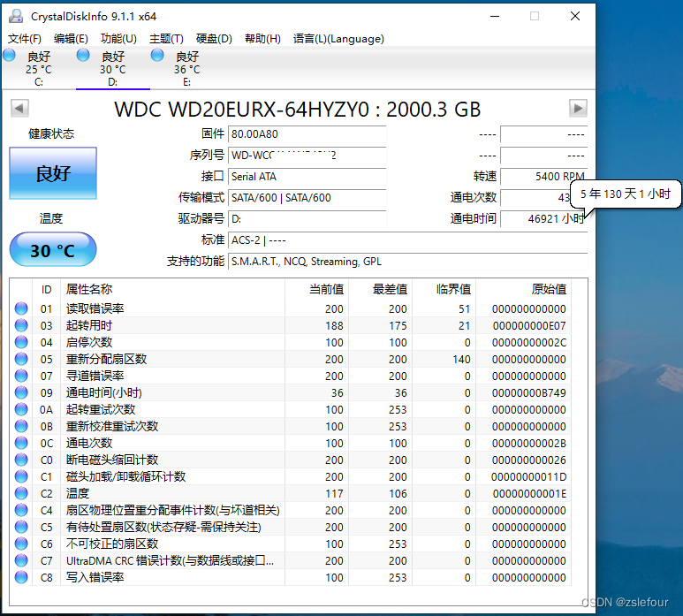This screenshot has width=683, height=616.
Task: Click status orb of attribute C7 UltraDMA CRC
Action: pyautogui.click(x=21, y=560)
